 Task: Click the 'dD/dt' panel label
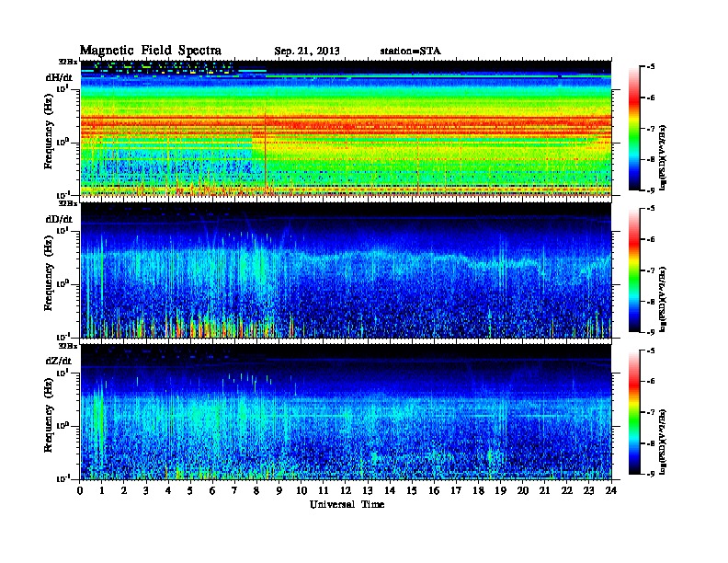pyautogui.click(x=59, y=219)
